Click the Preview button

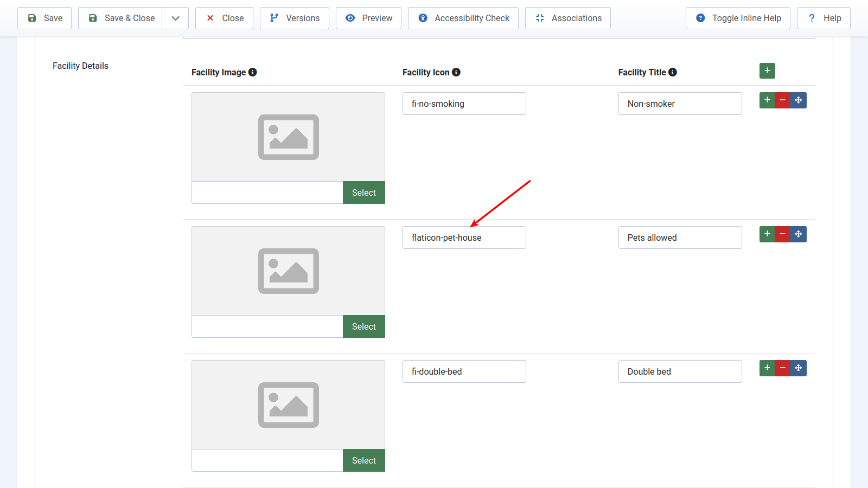(368, 18)
